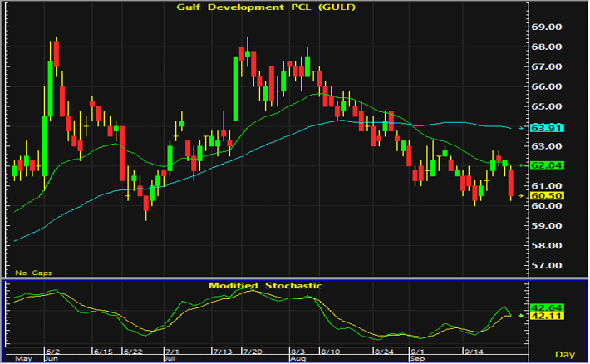Click the May month label
Screen dimensions: 590x364
point(23,358)
